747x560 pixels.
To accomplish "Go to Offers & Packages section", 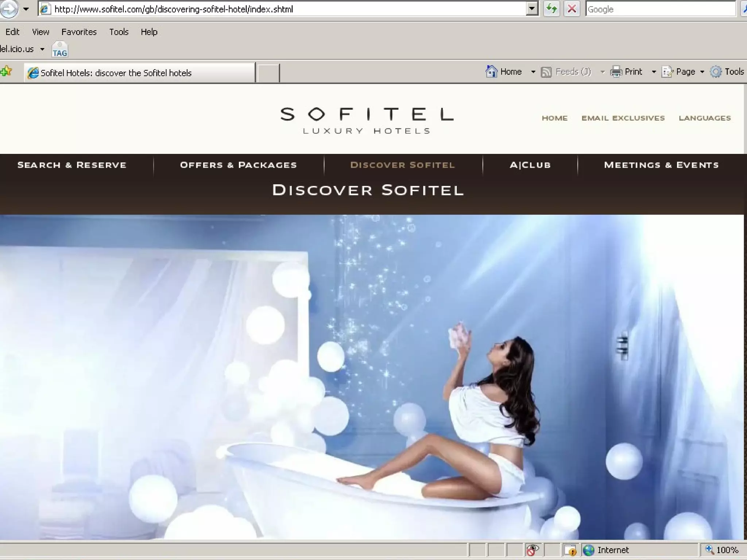I will click(x=238, y=165).
